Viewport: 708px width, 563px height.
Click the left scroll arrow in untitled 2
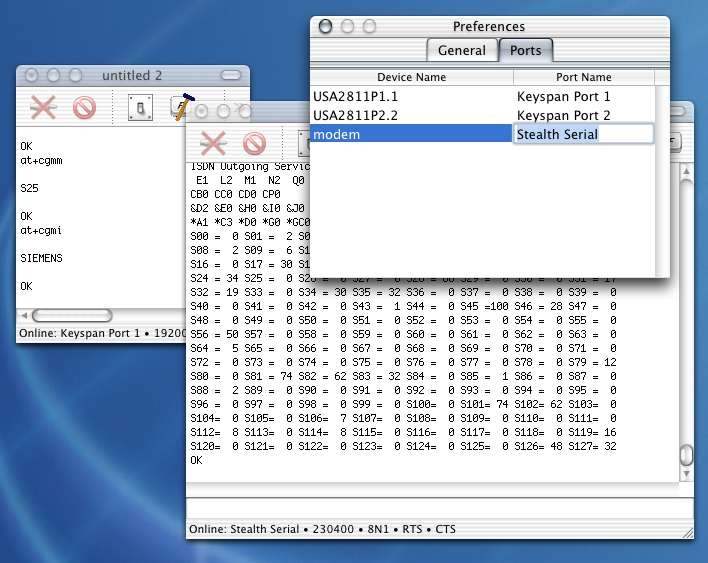(x=24, y=315)
